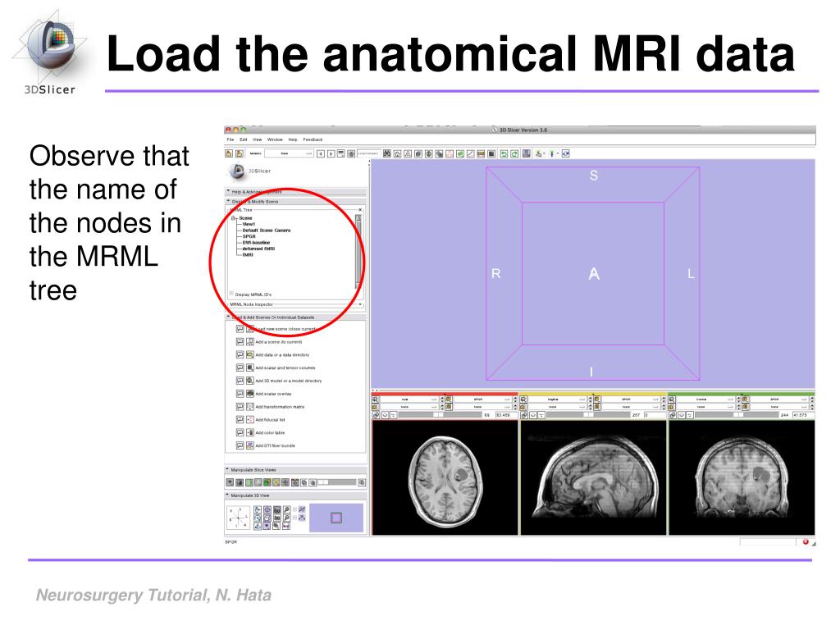Adjust the red slice offset slider
The width and height of the screenshot is (840, 630).
click(x=439, y=415)
